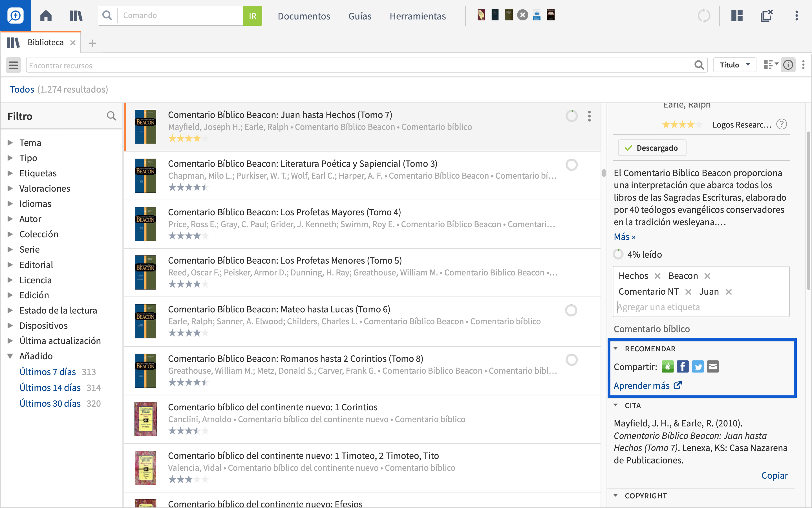Open the Home dashboard icon

click(46, 16)
